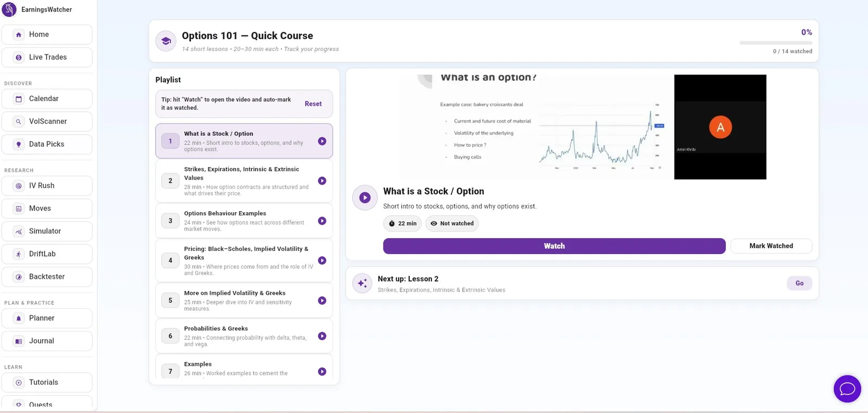This screenshot has width=868, height=413.
Task: Play lesson 1 What is a Stock / Option
Action: (x=322, y=141)
